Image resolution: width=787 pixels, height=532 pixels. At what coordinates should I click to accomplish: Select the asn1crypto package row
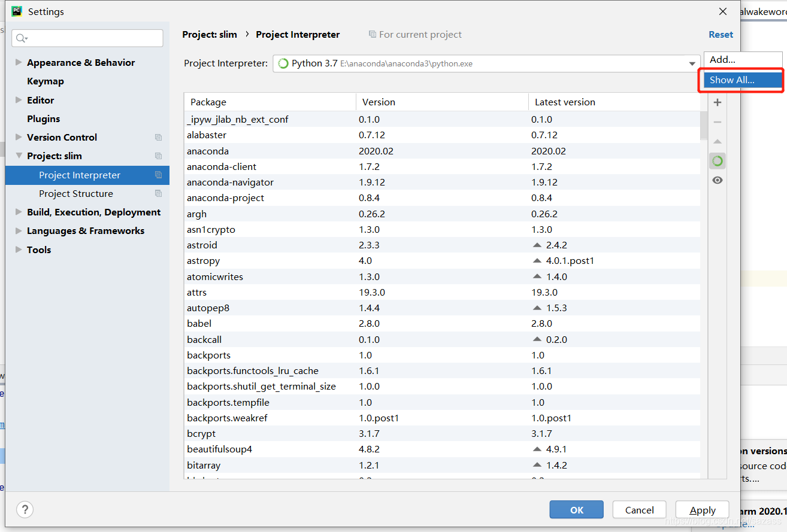click(x=442, y=229)
